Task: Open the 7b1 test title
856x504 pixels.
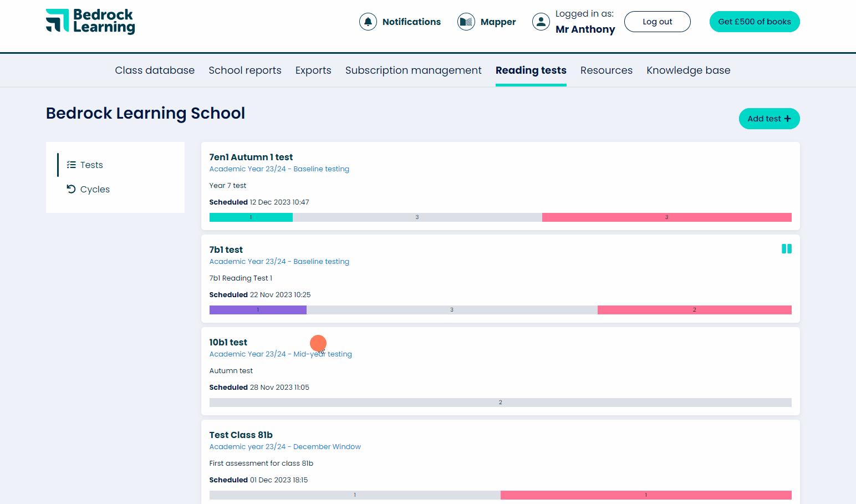Action: (226, 250)
